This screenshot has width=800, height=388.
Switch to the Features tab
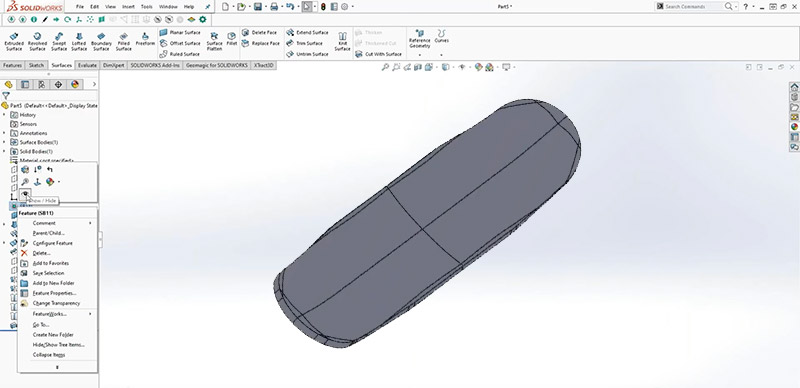tap(12, 65)
